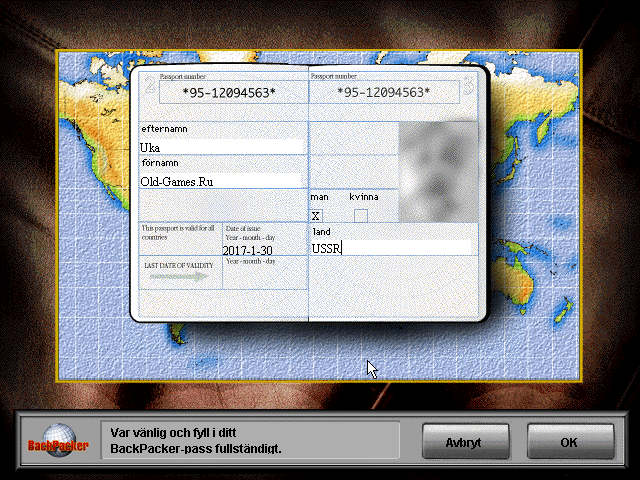Click the förnamn field containing Old-Games.Ru

click(222, 181)
